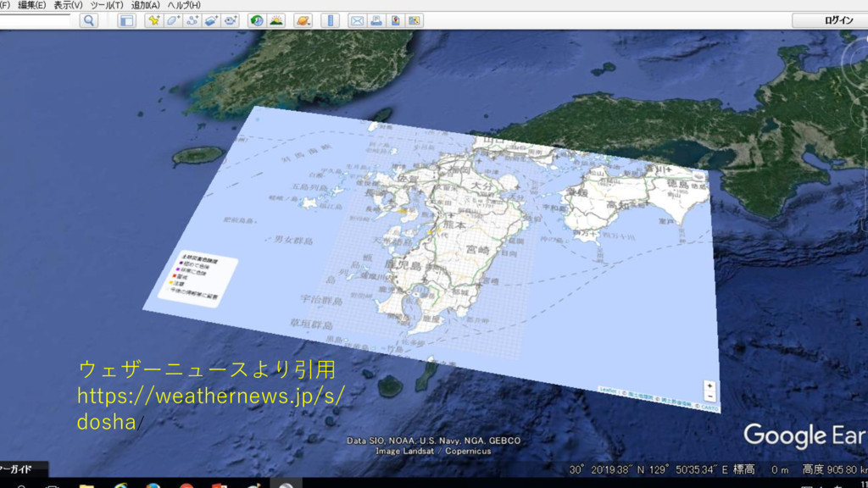
Task: Show historical imagery with the clock icon
Action: pos(257,21)
